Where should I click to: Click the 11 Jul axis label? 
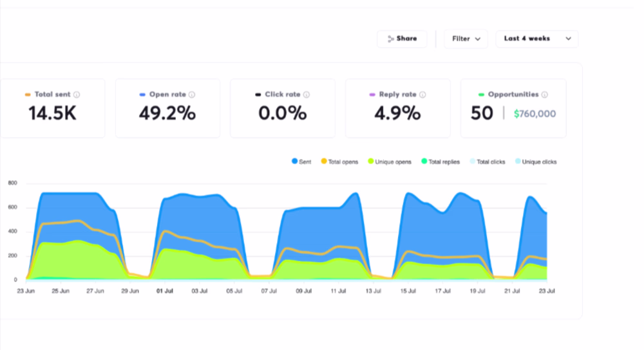pos(339,291)
